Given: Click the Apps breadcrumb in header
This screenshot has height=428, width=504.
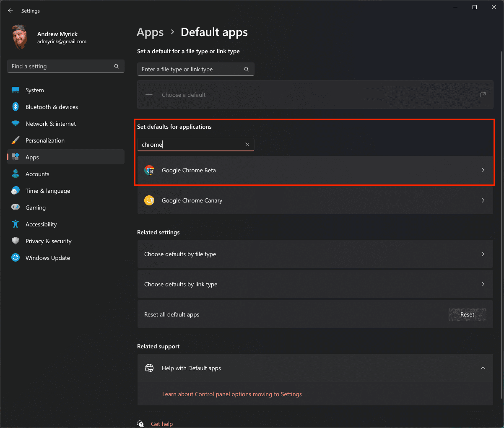Looking at the screenshot, I should pyautogui.click(x=150, y=32).
